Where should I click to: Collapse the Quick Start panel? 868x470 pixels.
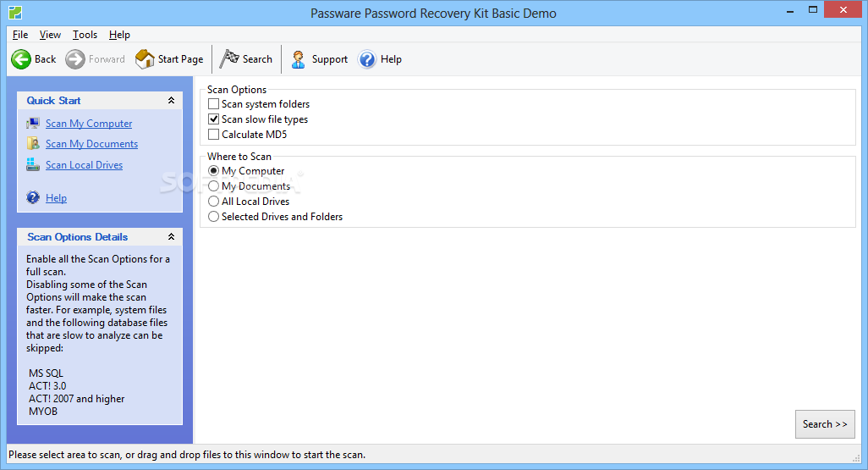click(x=171, y=100)
